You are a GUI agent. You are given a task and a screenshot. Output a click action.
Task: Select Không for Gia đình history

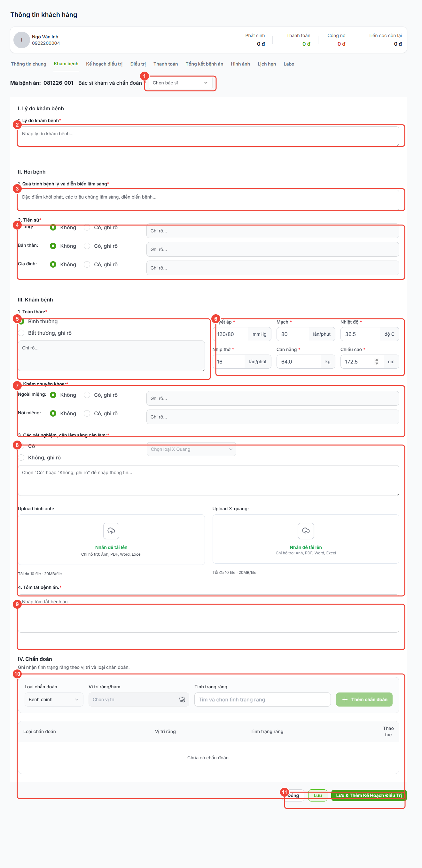pos(53,264)
